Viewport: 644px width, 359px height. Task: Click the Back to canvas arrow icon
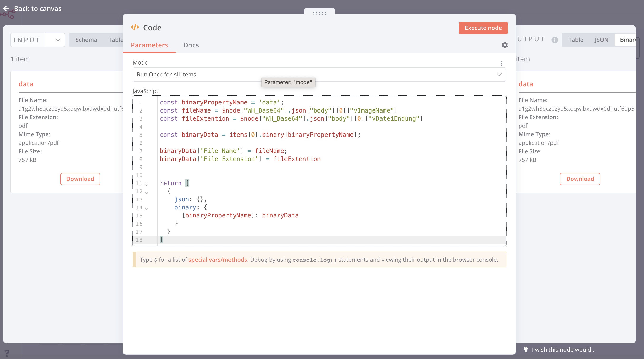click(6, 9)
